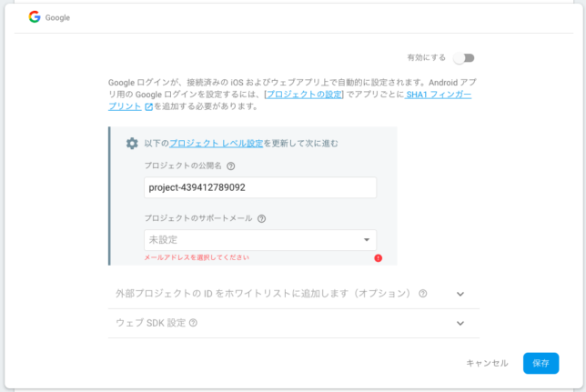Click the red error alert icon
The image size is (586, 392).
[379, 257]
